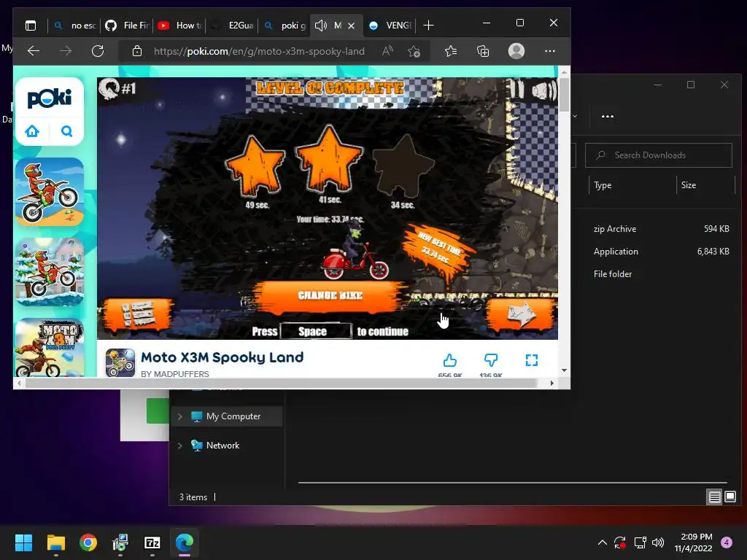Open the notification center badge
Viewport: 747px width, 560px height.
727,542
